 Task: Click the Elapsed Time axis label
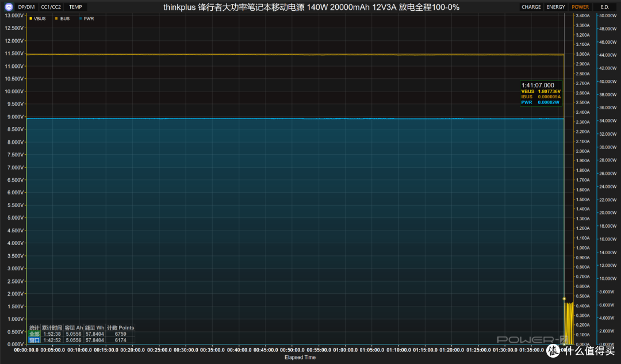pyautogui.click(x=300, y=357)
